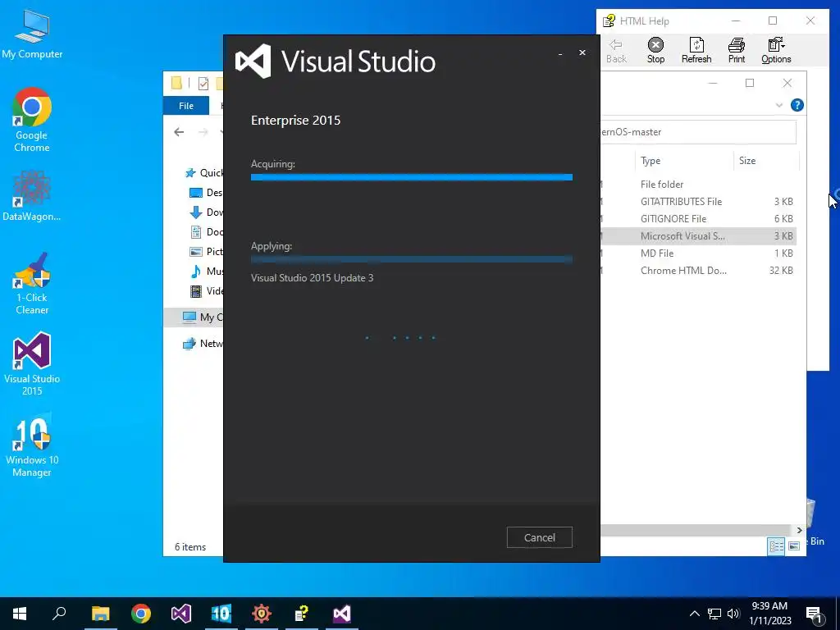Open Options in HTML Help toolbar

[x=776, y=50]
